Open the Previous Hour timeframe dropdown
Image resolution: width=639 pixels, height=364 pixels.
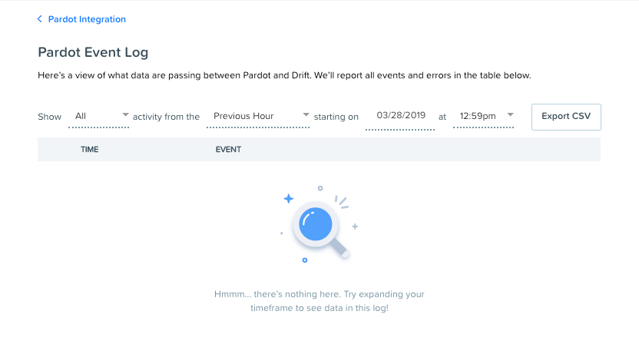[x=258, y=117]
